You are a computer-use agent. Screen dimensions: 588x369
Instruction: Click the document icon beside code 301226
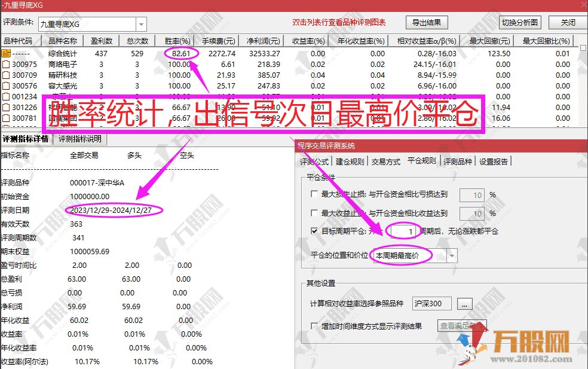(6, 107)
